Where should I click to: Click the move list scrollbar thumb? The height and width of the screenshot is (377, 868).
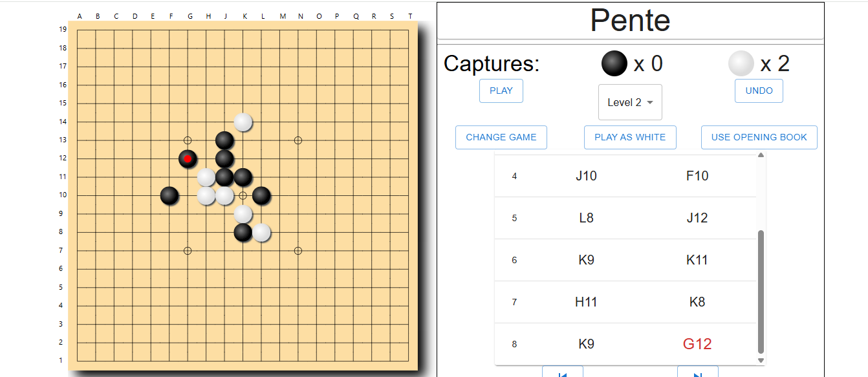(x=761, y=292)
